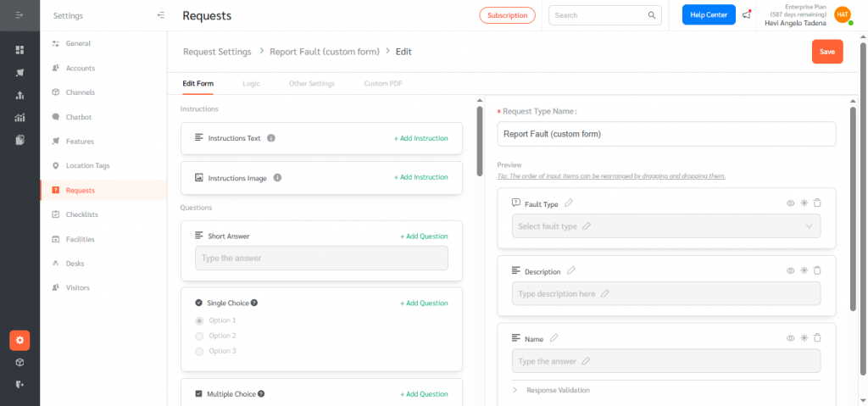Viewport: 868px width, 406px height.
Task: Add a Short Answer question
Action: 424,236
